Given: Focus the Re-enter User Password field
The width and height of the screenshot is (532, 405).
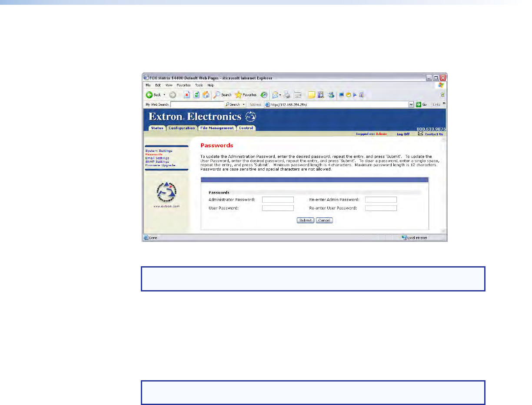Looking at the screenshot, I should (x=381, y=208).
